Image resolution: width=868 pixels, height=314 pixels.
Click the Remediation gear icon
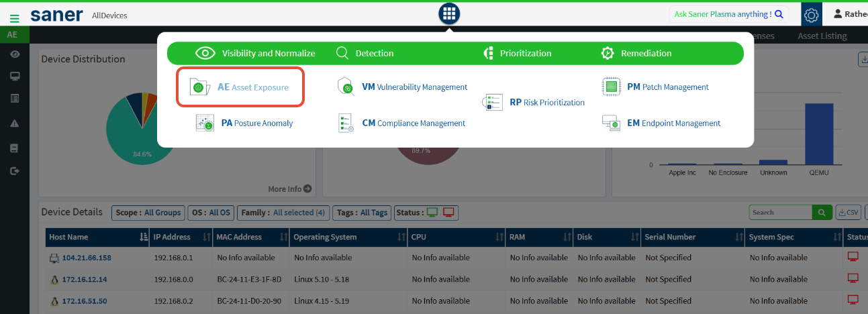[x=608, y=53]
